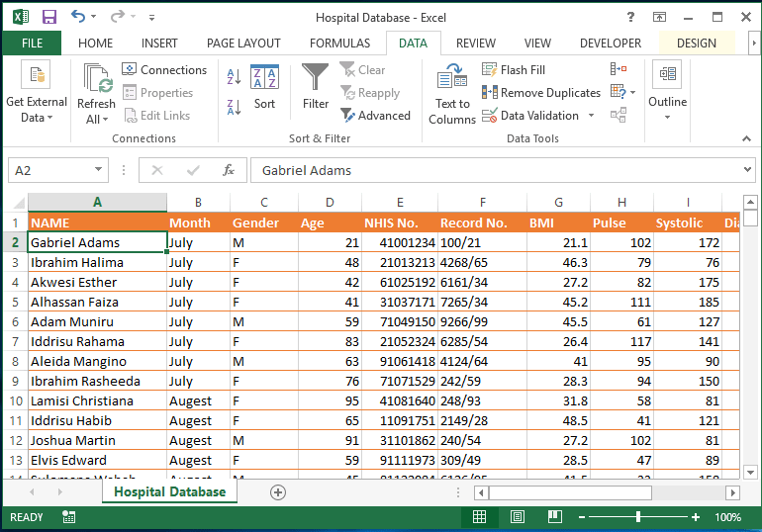The height and width of the screenshot is (532, 762).
Task: Click the Relationships icon
Action: 619,115
